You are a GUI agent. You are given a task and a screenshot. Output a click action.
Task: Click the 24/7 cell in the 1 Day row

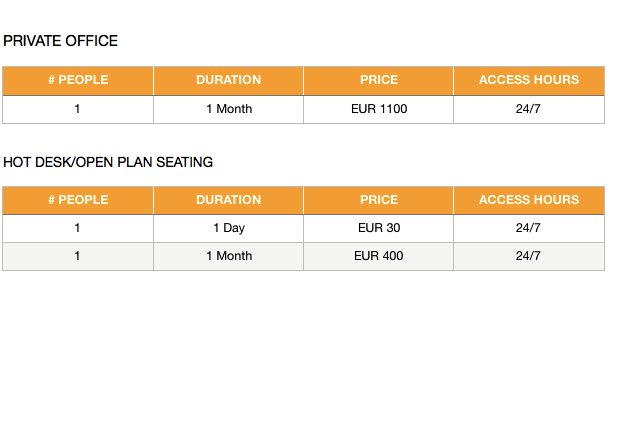pyautogui.click(x=529, y=228)
